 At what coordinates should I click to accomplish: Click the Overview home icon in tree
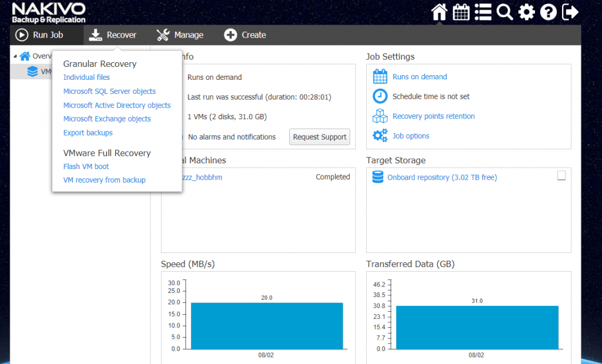[x=25, y=56]
